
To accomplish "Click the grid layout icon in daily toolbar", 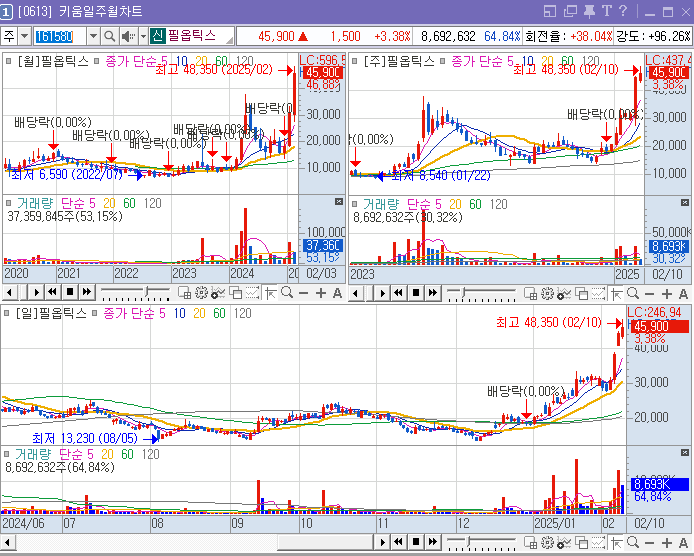I will (x=530, y=542).
